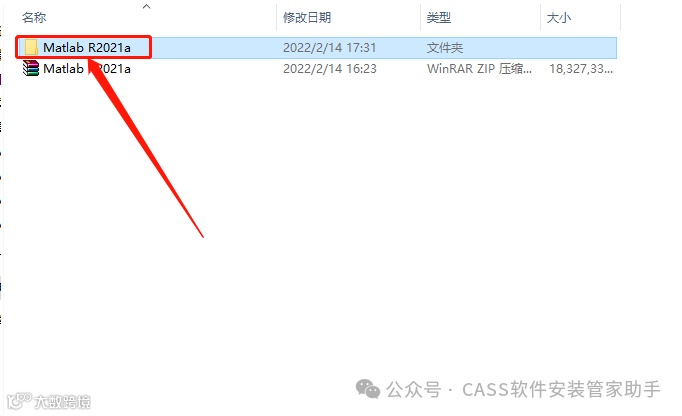Screen dimensions: 682x416
Task: Toggle sort direction chevron above 名称
Action: 147,6
